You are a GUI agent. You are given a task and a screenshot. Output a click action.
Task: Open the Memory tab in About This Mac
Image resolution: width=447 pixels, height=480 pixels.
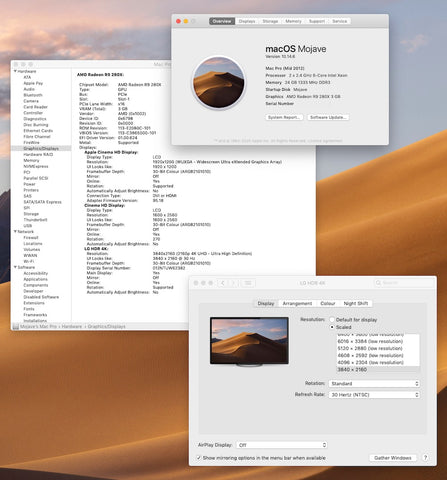point(293,21)
